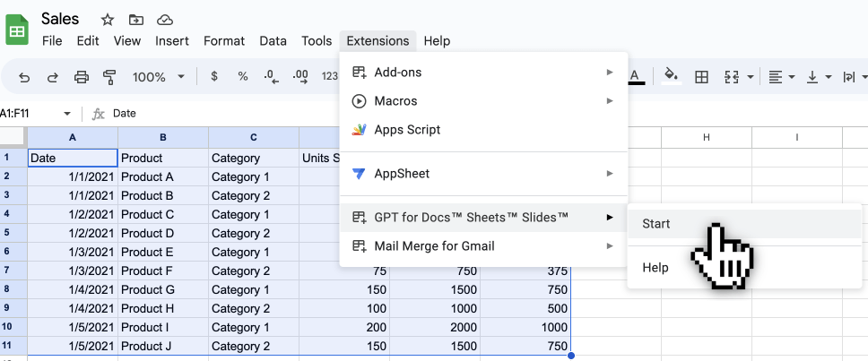The width and height of the screenshot is (868, 361).
Task: Open the Borders grid icon
Action: tap(702, 77)
